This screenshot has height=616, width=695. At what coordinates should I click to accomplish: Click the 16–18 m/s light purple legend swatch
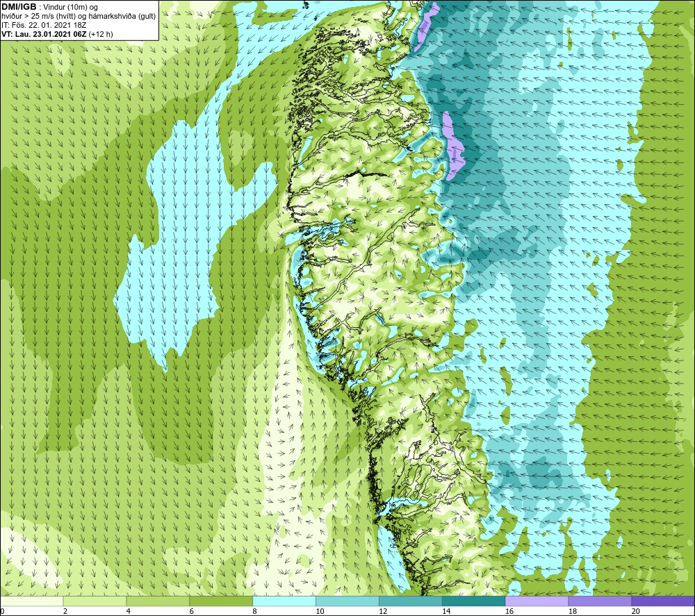point(537,601)
